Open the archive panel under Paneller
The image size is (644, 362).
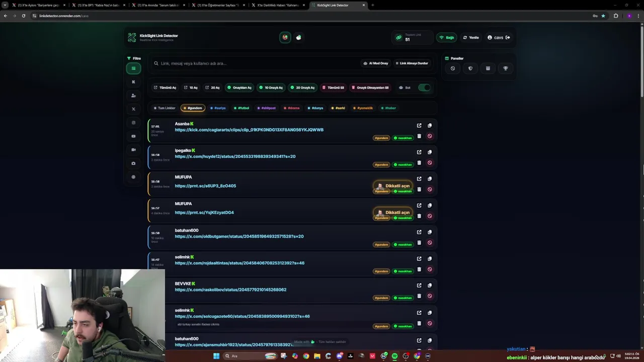[488, 68]
